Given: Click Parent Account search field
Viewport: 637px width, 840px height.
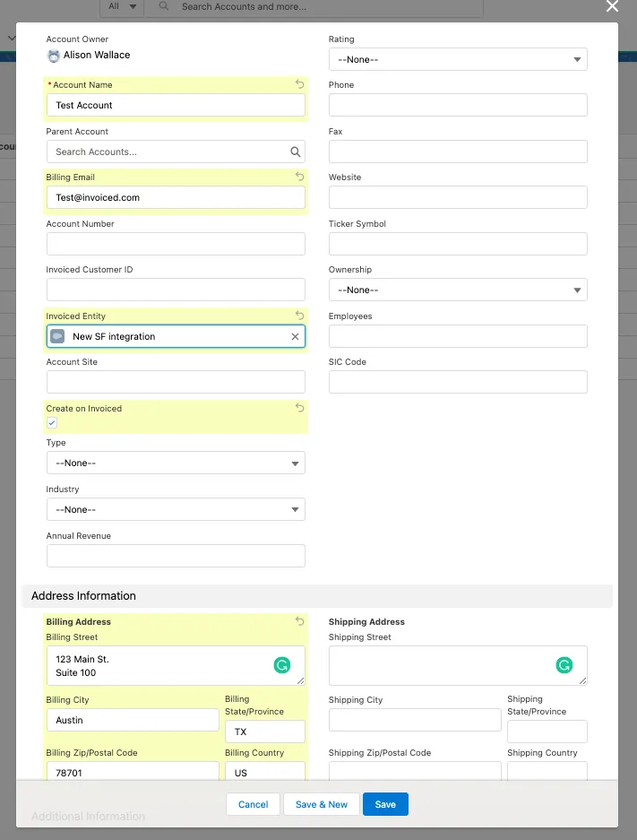Looking at the screenshot, I should (x=176, y=152).
